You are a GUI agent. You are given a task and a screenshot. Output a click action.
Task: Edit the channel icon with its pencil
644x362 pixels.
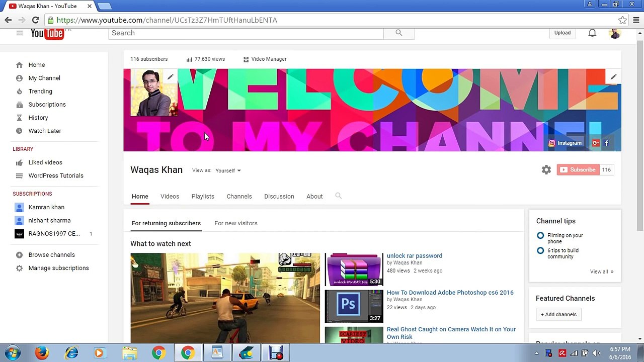[171, 77]
